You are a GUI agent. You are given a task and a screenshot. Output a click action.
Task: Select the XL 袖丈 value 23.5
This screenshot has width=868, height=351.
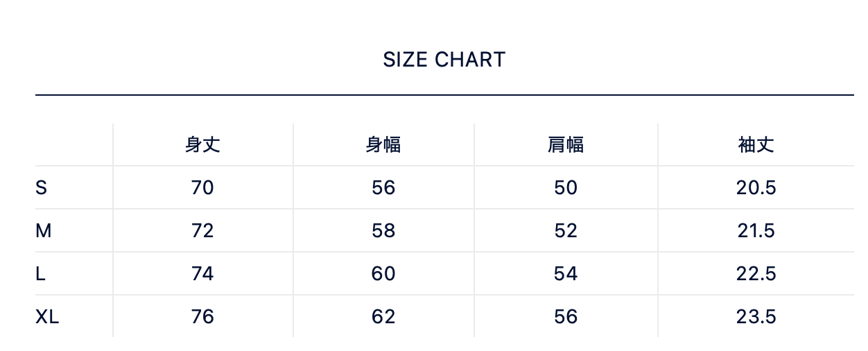tap(756, 316)
